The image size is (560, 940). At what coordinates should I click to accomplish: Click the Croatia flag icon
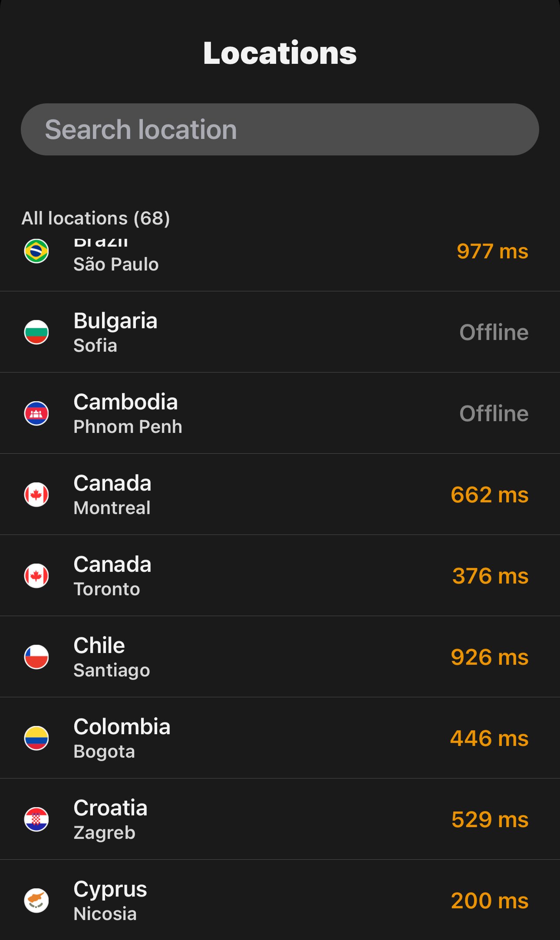[36, 819]
